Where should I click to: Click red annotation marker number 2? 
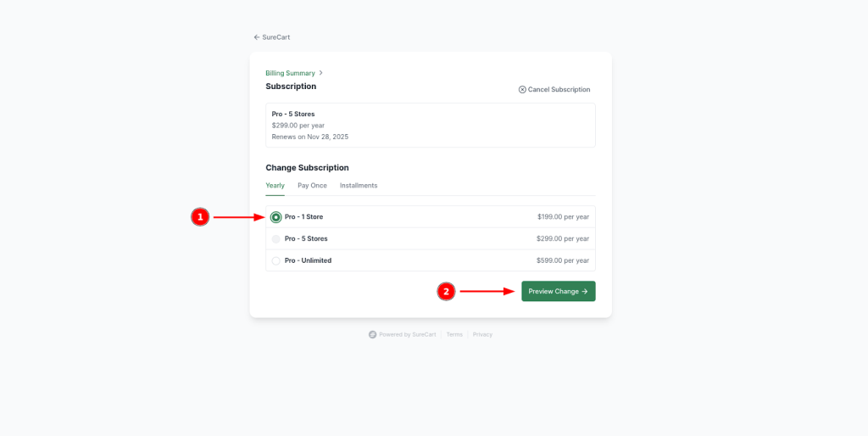pyautogui.click(x=447, y=292)
